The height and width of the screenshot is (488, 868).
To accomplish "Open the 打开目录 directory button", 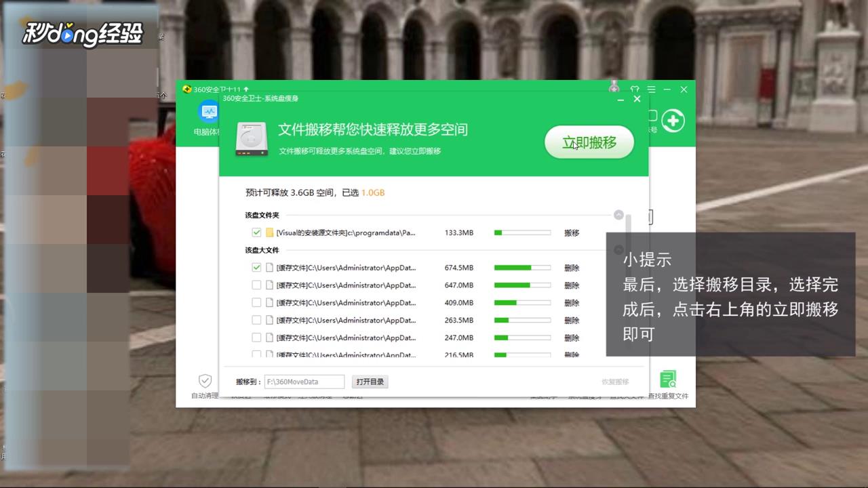I will pyautogui.click(x=370, y=382).
